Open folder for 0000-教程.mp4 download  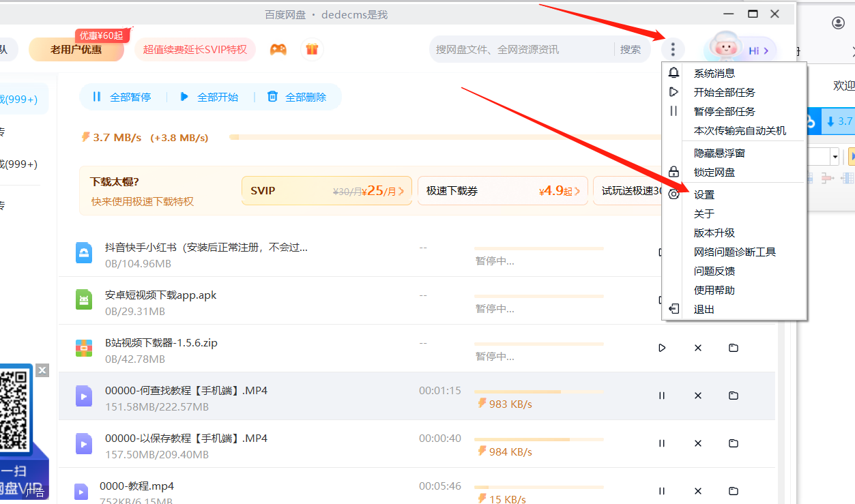[x=734, y=491]
